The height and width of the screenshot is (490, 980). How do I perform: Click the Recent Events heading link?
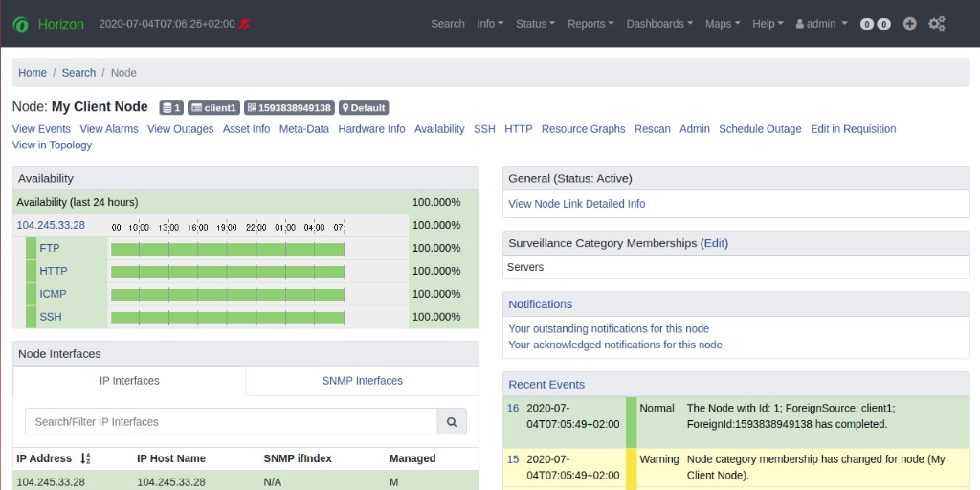tap(546, 385)
